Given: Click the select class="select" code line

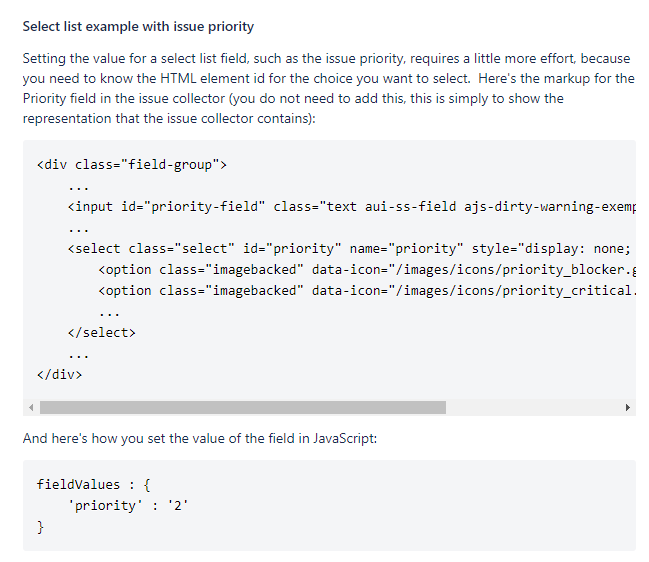Looking at the screenshot, I should 350,248.
